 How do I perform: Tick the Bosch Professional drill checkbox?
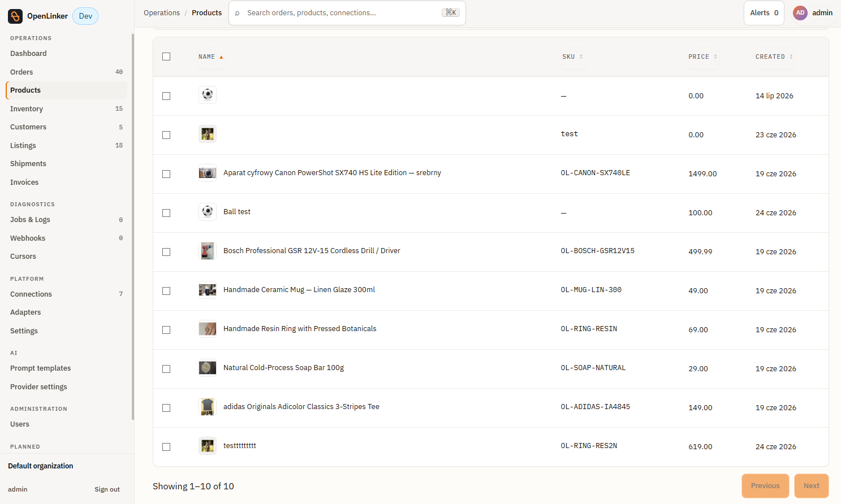(x=166, y=252)
